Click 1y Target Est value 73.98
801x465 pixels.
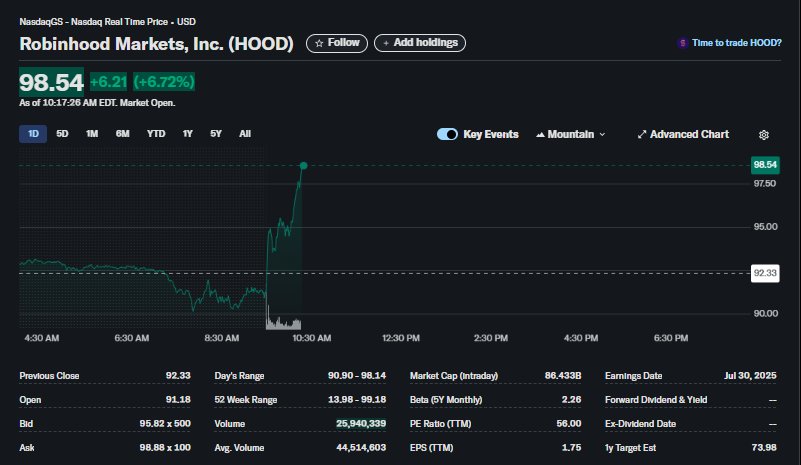click(x=764, y=448)
